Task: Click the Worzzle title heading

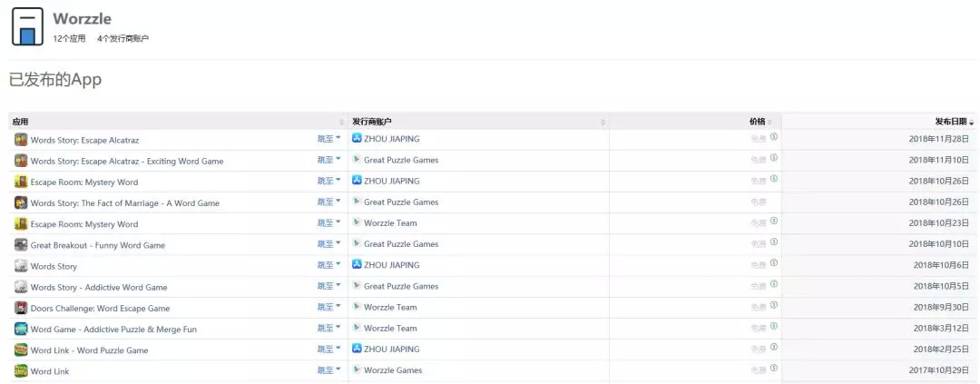Action: tap(82, 19)
